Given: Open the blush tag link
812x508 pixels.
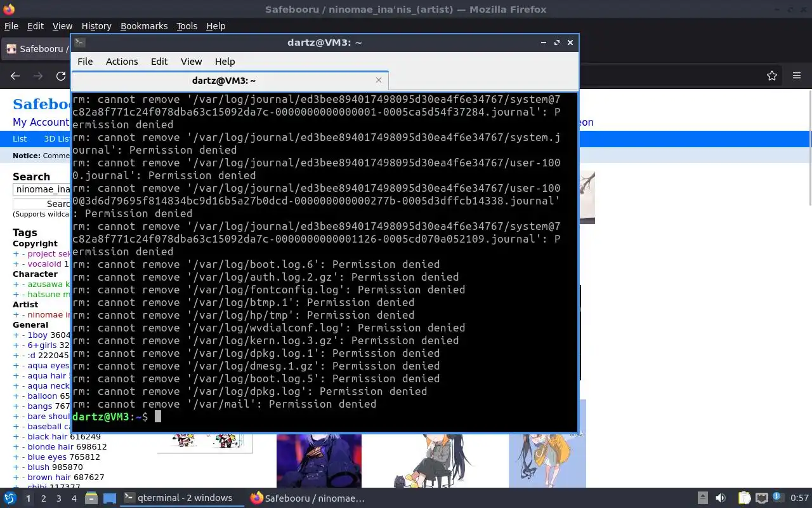Looking at the screenshot, I should (x=38, y=467).
